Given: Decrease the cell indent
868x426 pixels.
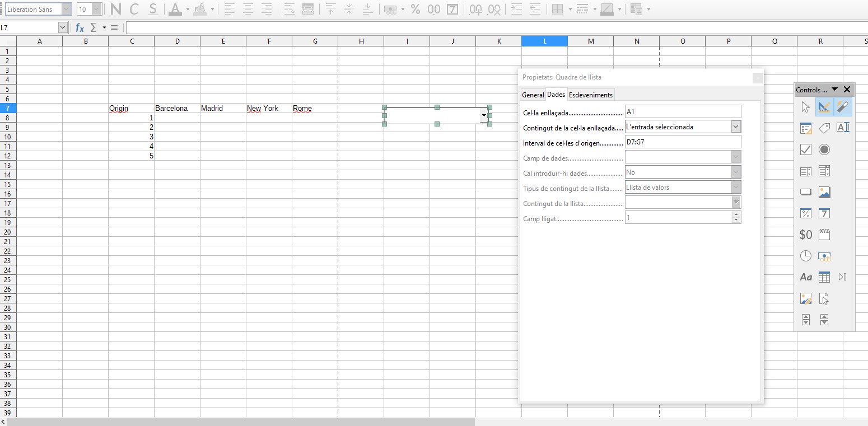Looking at the screenshot, I should (535, 9).
